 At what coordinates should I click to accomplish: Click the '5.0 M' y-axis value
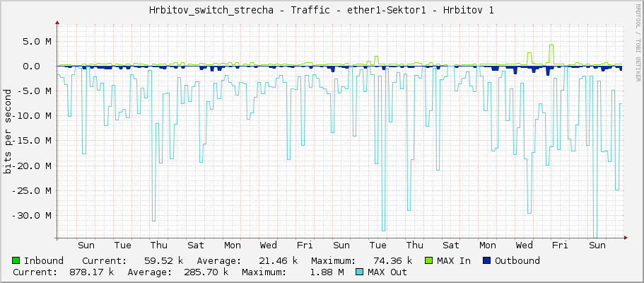point(37,41)
